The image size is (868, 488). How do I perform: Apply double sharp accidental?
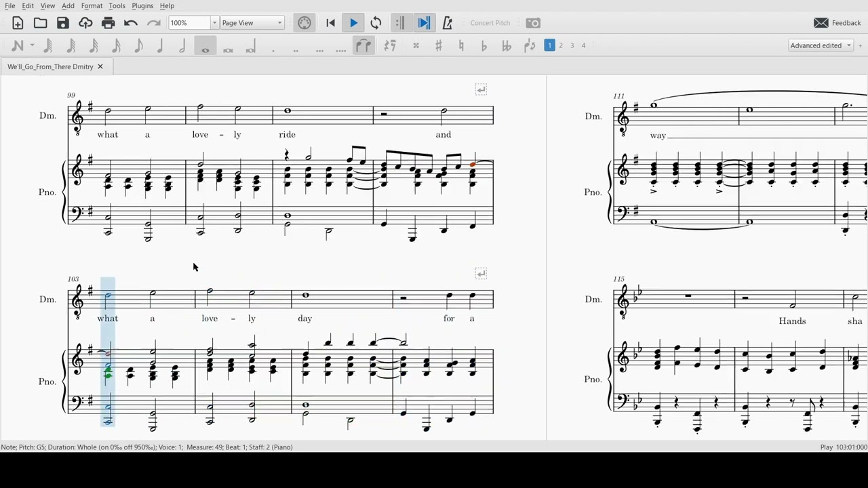point(416,45)
